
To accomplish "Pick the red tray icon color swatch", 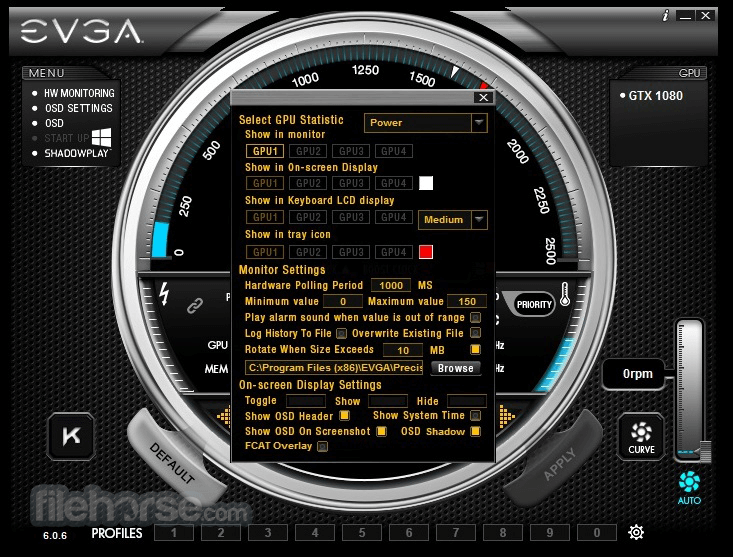I will 426,252.
